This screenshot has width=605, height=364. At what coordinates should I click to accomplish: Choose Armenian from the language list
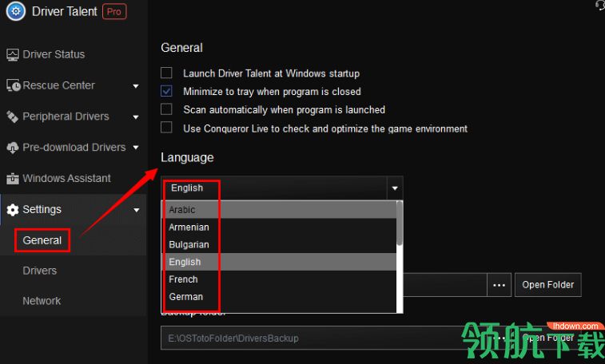coord(279,227)
